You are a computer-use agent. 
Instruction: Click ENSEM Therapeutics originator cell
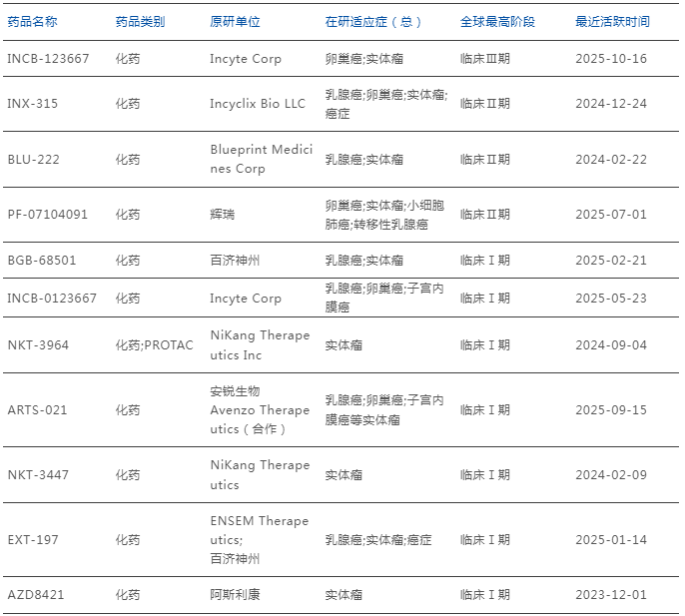pyautogui.click(x=260, y=540)
